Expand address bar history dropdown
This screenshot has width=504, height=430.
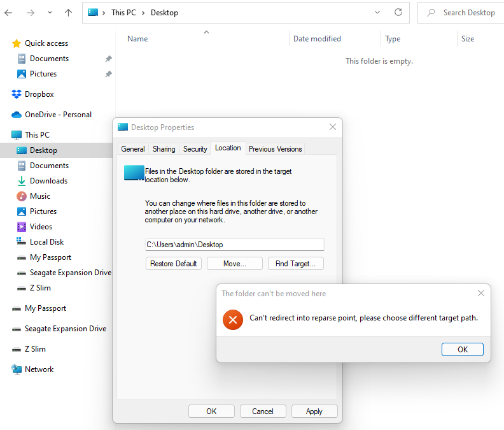coord(377,12)
